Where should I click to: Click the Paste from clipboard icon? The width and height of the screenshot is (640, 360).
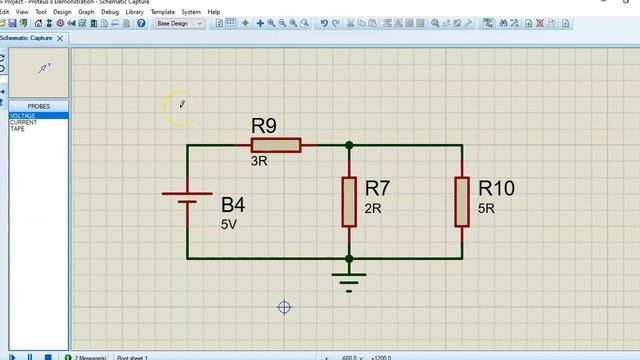pyautogui.click(x=372, y=23)
